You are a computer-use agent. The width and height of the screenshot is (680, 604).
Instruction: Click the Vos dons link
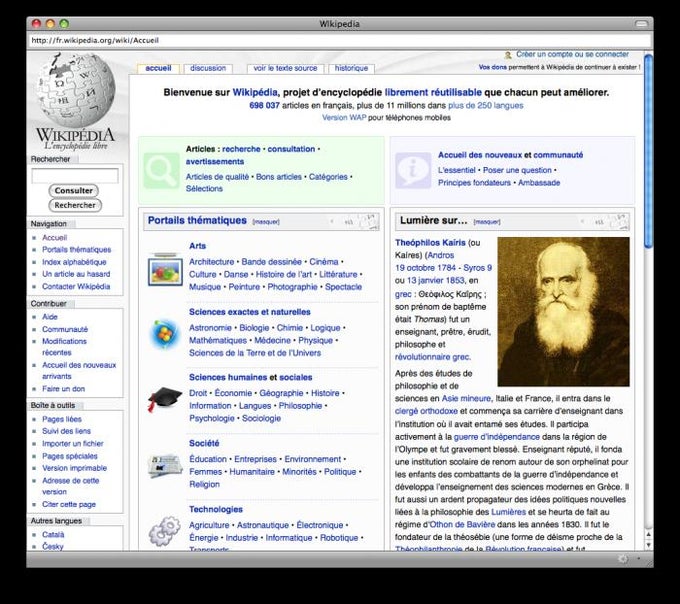(492, 67)
